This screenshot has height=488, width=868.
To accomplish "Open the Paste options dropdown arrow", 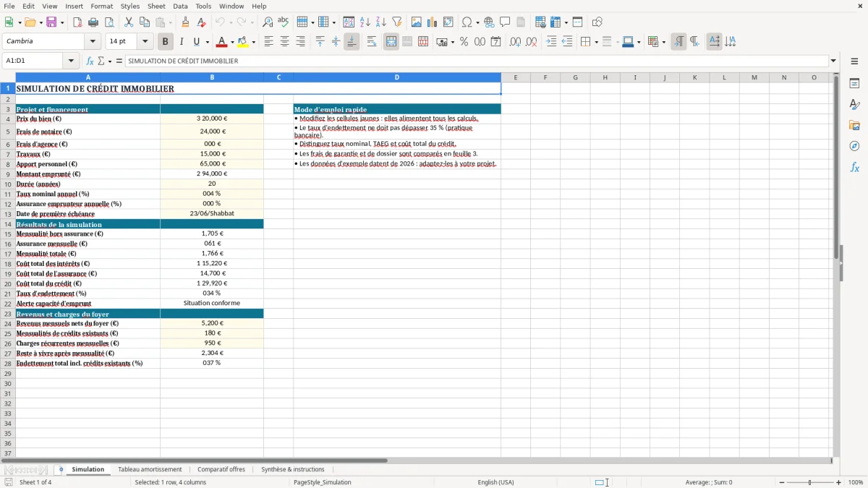I will coord(170,22).
